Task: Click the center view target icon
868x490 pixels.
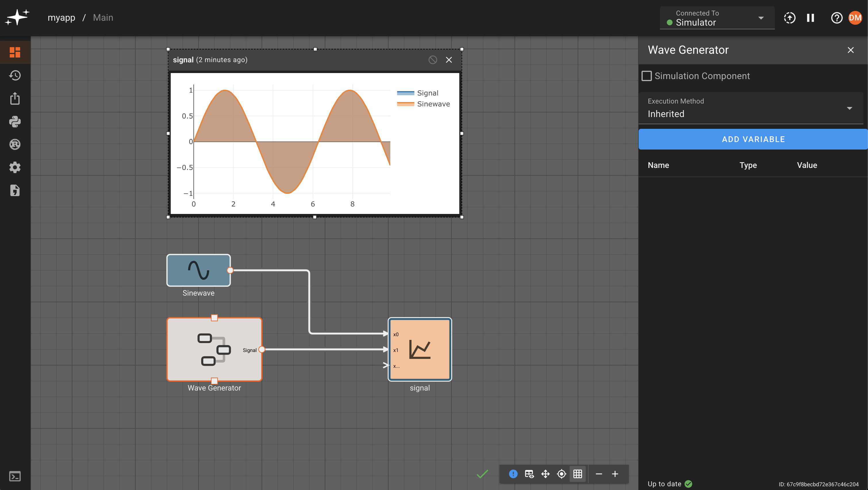Action: pyautogui.click(x=561, y=474)
